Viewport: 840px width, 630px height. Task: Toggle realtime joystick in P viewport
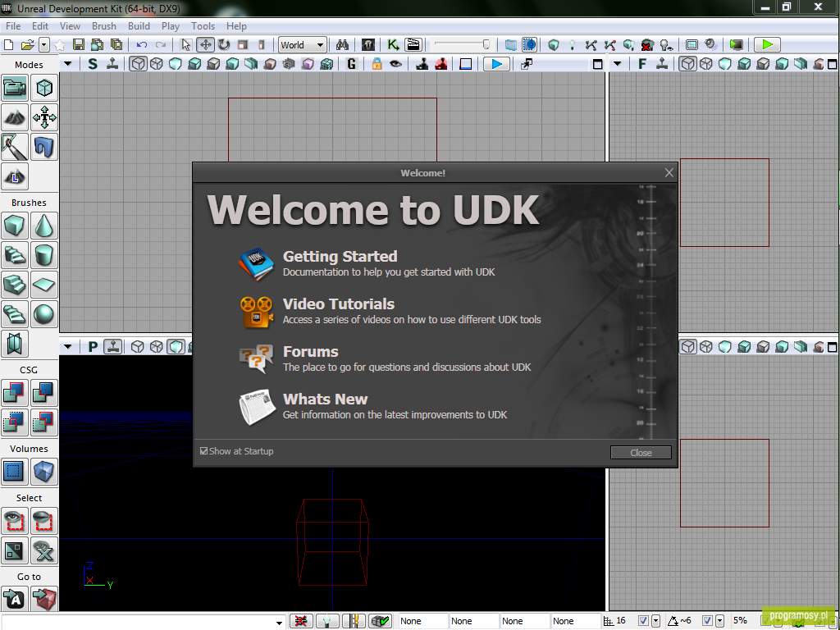point(112,347)
